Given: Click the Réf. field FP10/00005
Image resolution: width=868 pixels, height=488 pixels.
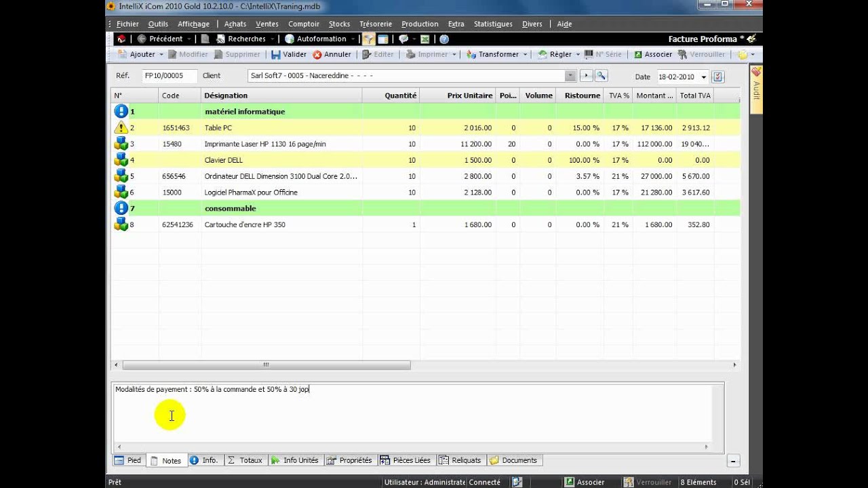Looking at the screenshot, I should pyautogui.click(x=170, y=76).
